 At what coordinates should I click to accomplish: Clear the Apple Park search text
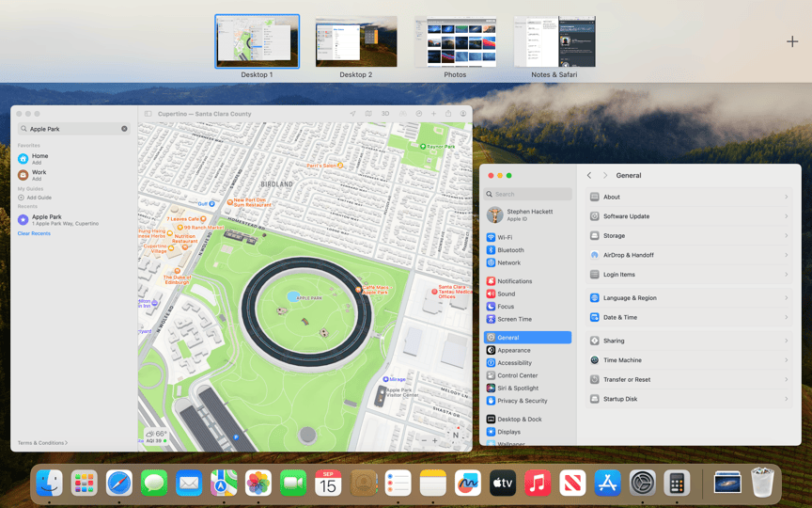point(124,129)
